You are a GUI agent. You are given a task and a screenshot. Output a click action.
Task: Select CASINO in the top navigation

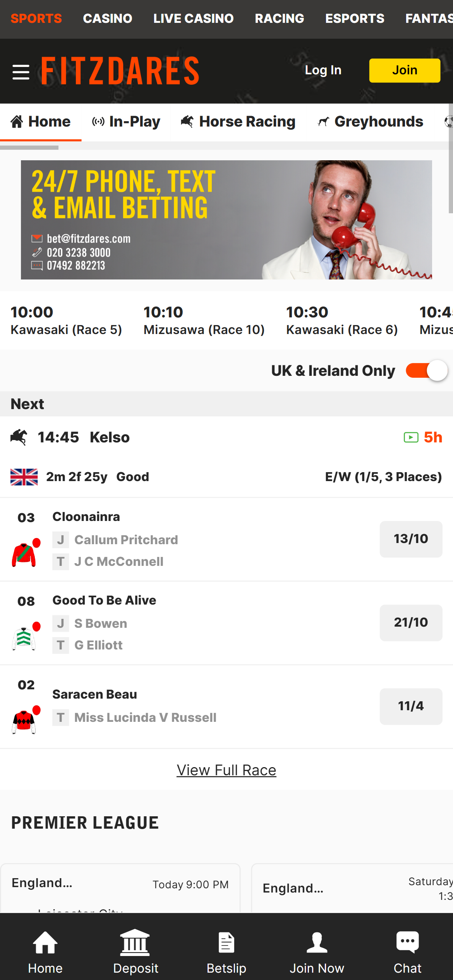(x=107, y=18)
